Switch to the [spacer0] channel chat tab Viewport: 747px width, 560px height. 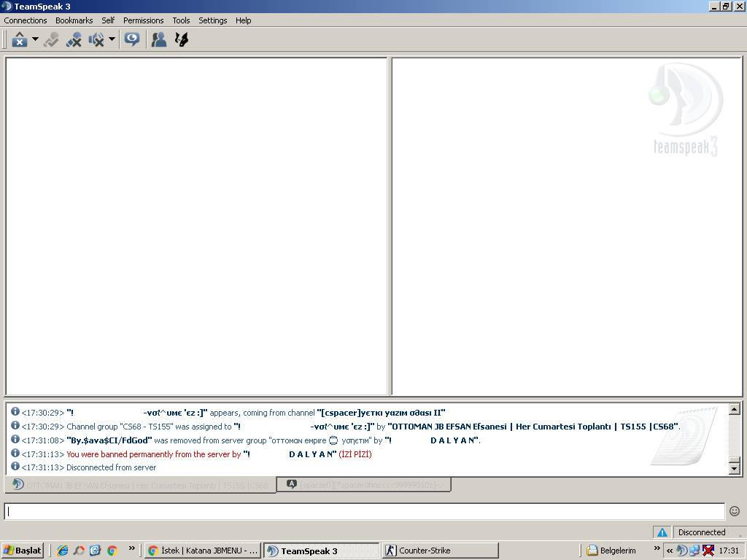point(365,485)
